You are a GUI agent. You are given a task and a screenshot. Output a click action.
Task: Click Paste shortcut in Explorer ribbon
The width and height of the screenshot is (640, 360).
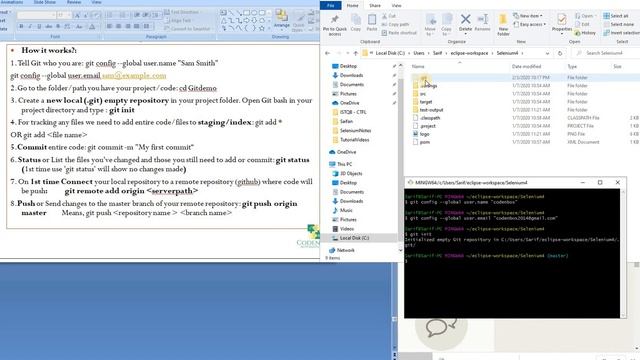coord(399,32)
